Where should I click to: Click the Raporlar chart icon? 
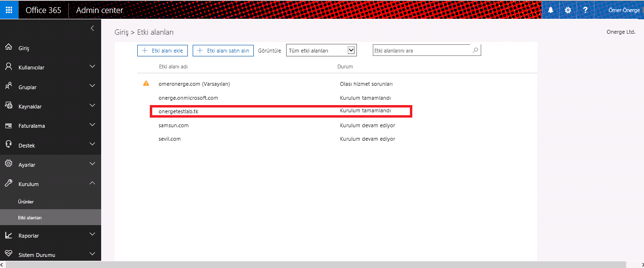click(x=8, y=235)
